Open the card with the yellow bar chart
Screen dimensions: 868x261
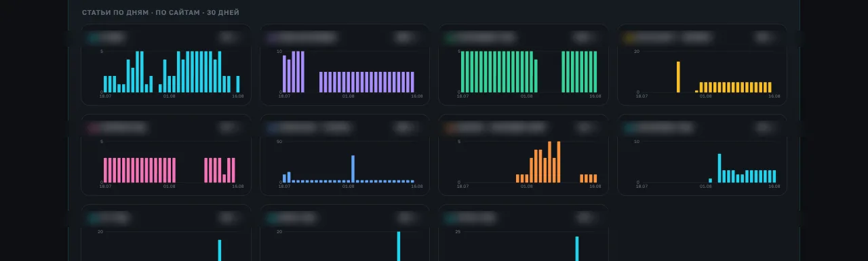(x=702, y=65)
